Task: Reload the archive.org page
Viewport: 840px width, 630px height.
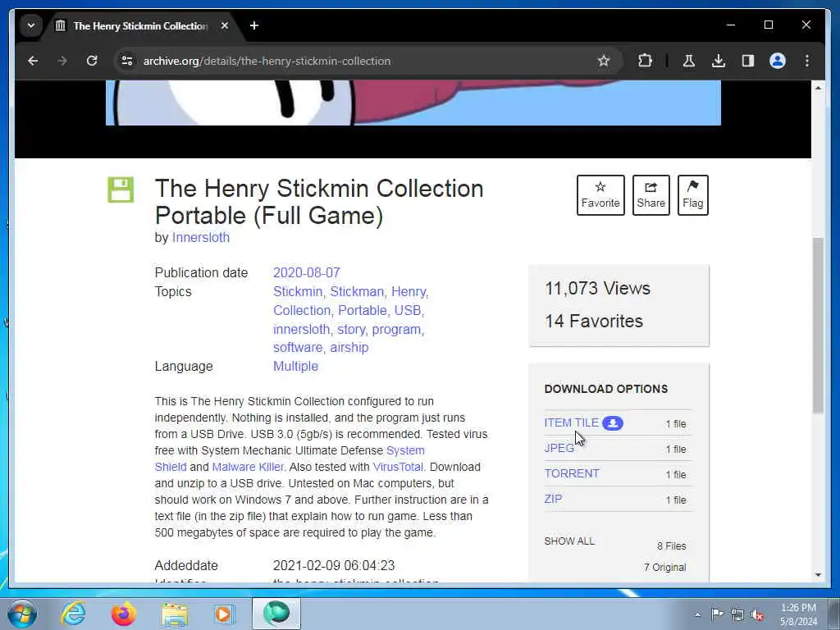Action: (92, 61)
